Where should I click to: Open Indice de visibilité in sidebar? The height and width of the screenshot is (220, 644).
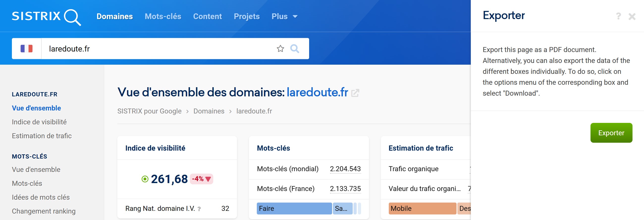click(39, 122)
